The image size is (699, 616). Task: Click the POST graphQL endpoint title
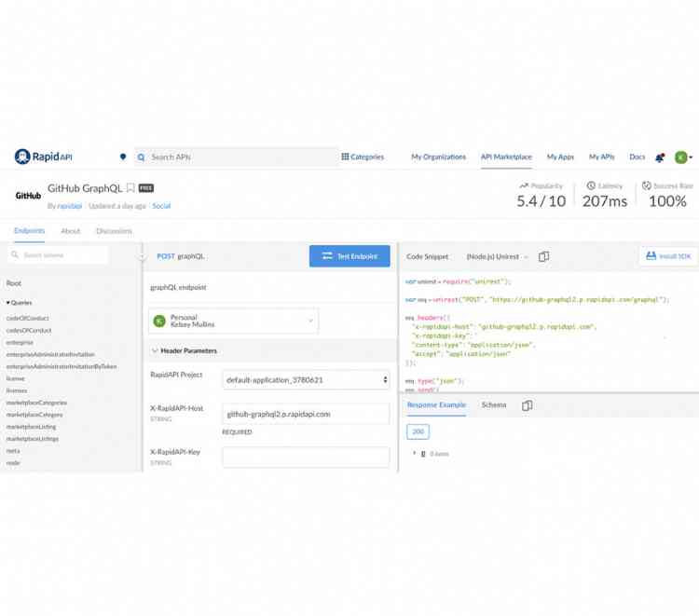coord(181,256)
